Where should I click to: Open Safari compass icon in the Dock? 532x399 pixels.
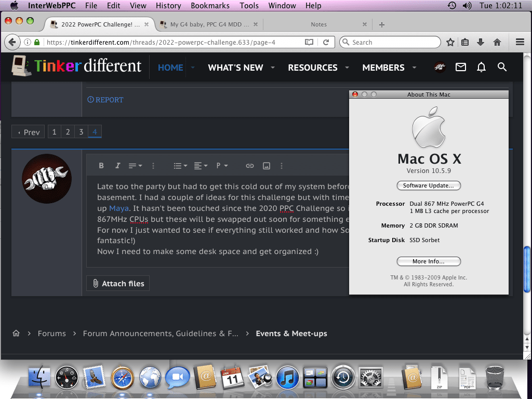point(122,377)
